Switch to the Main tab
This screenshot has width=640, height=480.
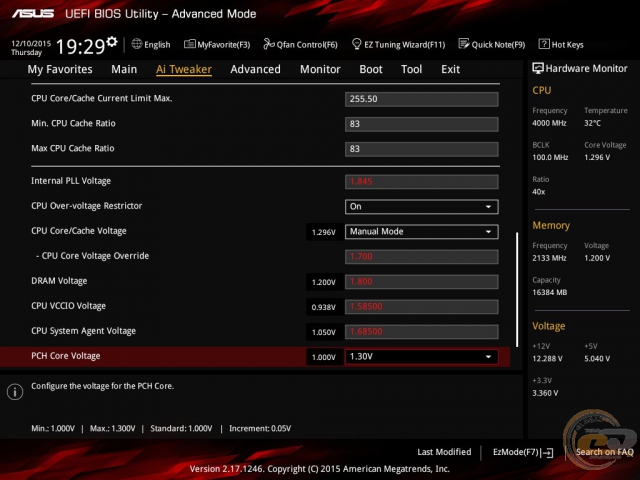pyautogui.click(x=124, y=69)
